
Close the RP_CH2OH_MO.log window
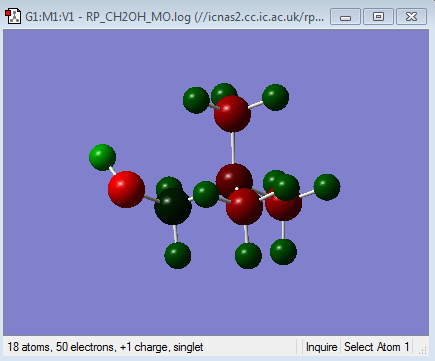click(411, 17)
